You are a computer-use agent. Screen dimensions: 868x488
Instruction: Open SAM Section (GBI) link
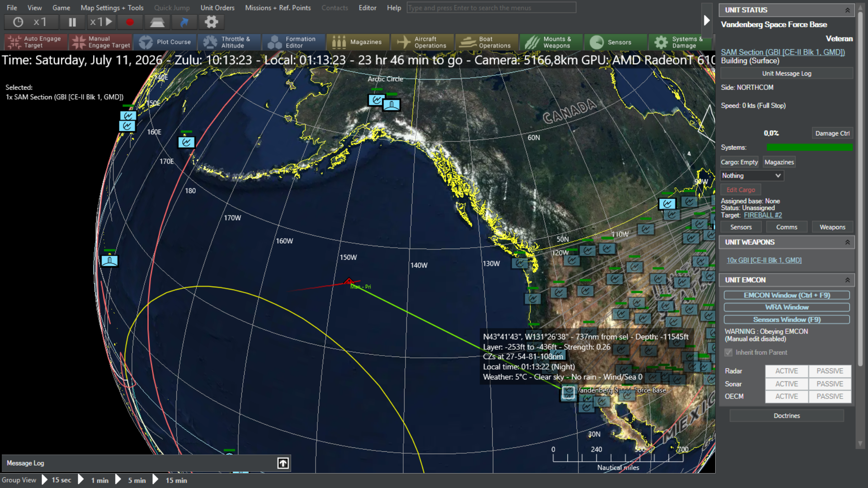[x=783, y=52]
